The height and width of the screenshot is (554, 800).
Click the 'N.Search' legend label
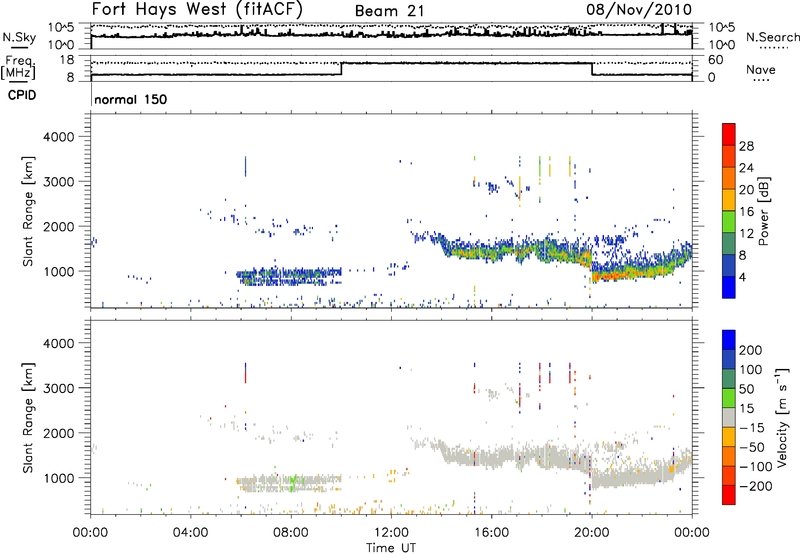772,37
